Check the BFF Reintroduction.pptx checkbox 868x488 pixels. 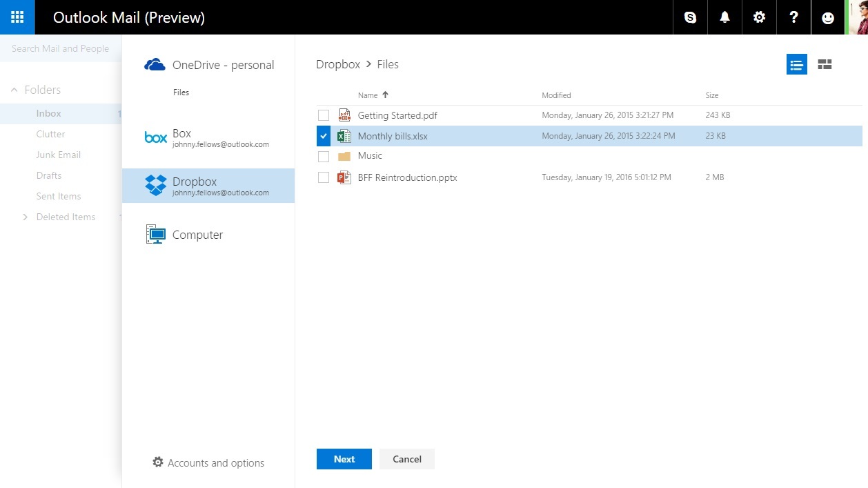tap(324, 177)
